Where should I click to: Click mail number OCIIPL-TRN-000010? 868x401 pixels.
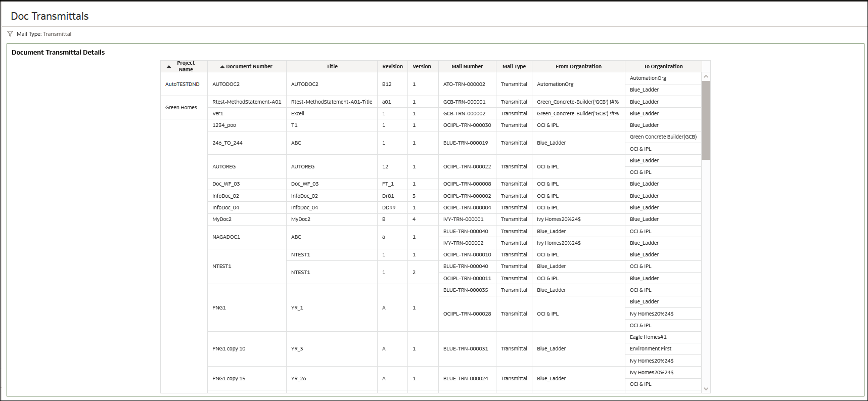pyautogui.click(x=467, y=254)
